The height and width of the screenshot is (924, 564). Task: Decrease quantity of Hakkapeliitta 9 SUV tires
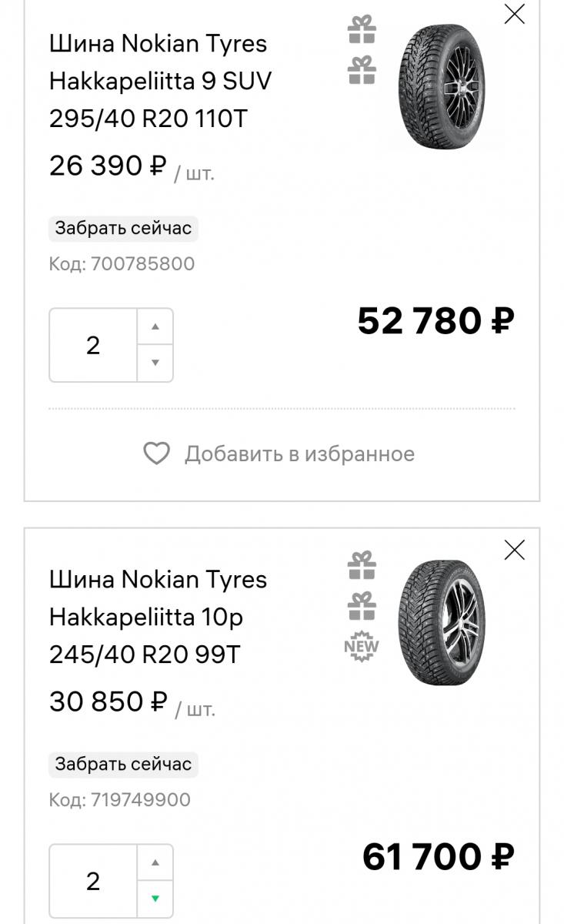tap(155, 363)
